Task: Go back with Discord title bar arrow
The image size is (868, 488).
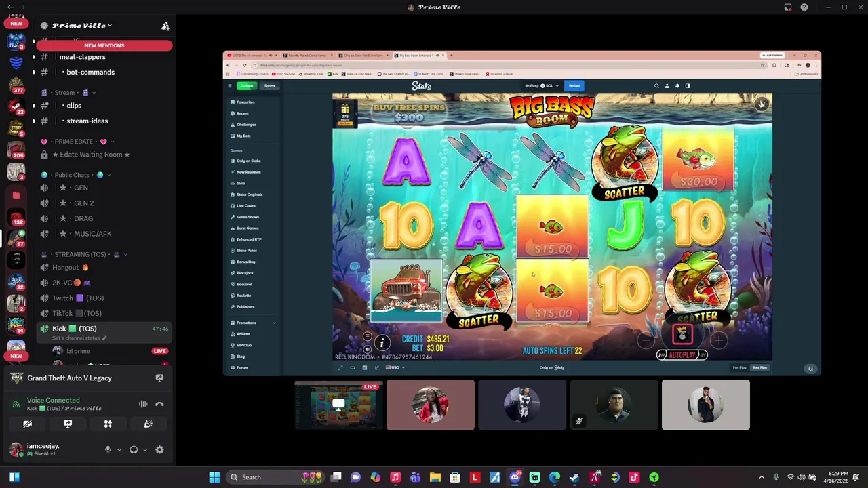Action: point(10,7)
